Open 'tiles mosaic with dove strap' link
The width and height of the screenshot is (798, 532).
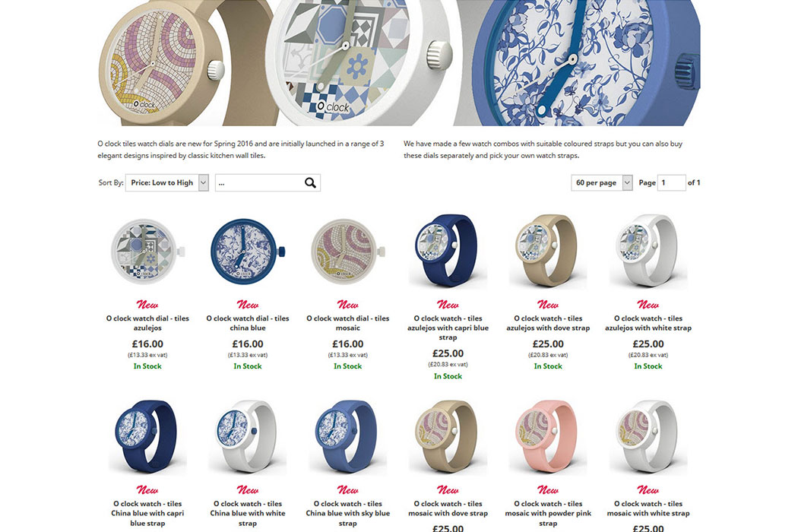click(x=448, y=508)
